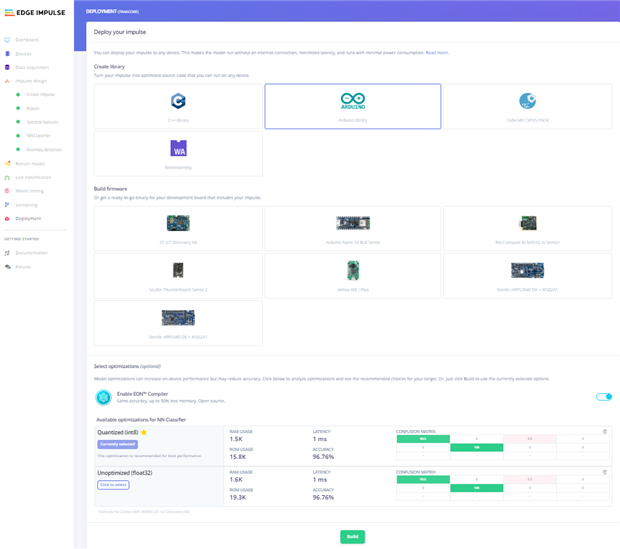Click the 1.6K RAM usage value
The image size is (620, 549).
[x=236, y=480]
